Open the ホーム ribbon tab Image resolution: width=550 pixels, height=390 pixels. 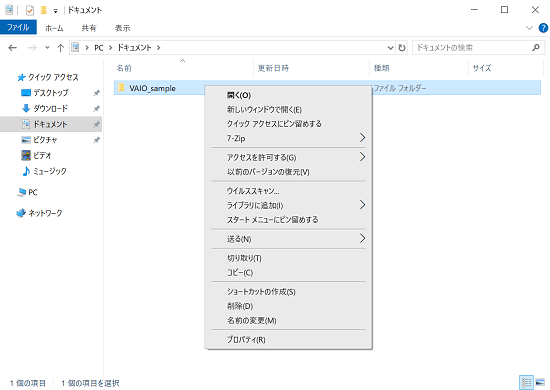(x=54, y=28)
